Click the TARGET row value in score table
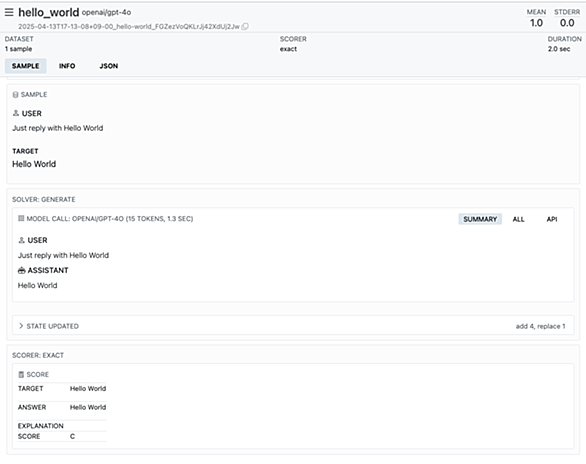The width and height of the screenshot is (586, 464). pos(88,389)
